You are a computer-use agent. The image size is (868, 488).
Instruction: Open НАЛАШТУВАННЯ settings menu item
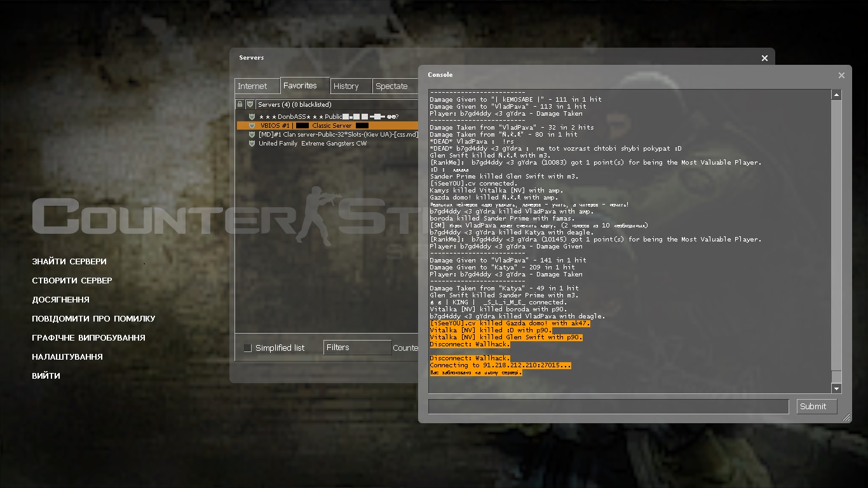click(x=67, y=356)
